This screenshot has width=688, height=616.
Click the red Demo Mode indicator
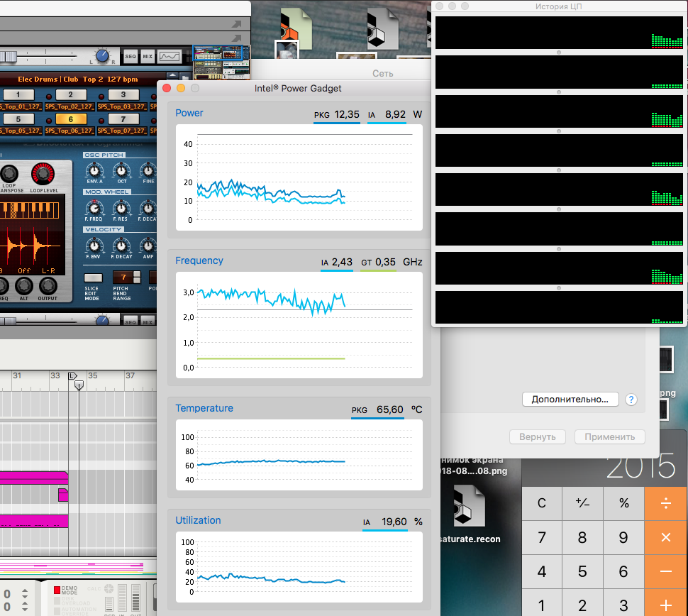tap(57, 590)
